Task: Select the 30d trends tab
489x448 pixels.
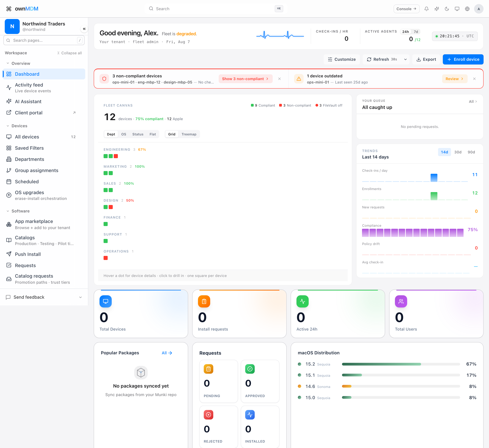Action: pos(458,152)
